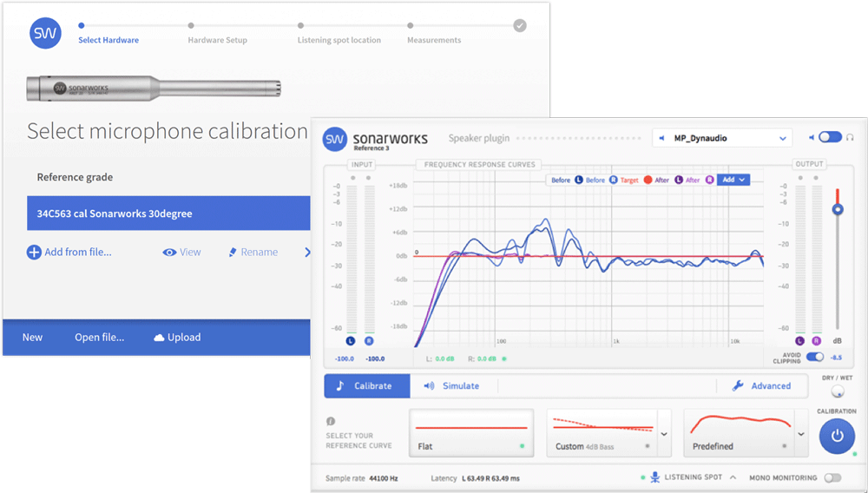Click the Dry/Wet knob
868x493 pixels.
click(838, 391)
